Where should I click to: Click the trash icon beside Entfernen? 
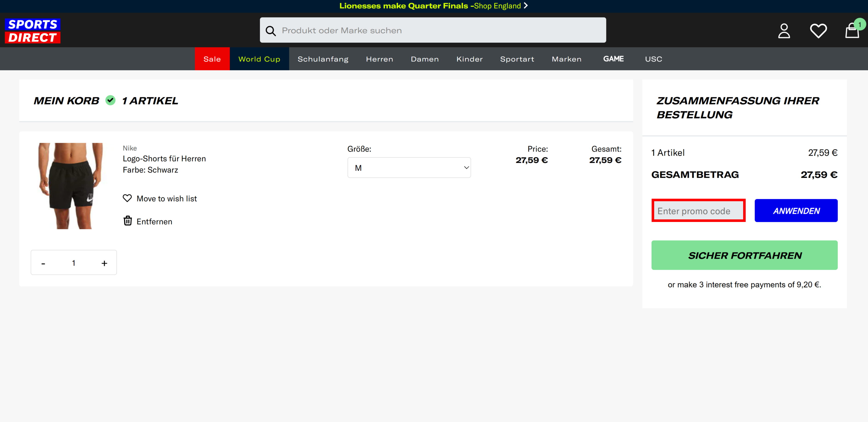pos(127,221)
